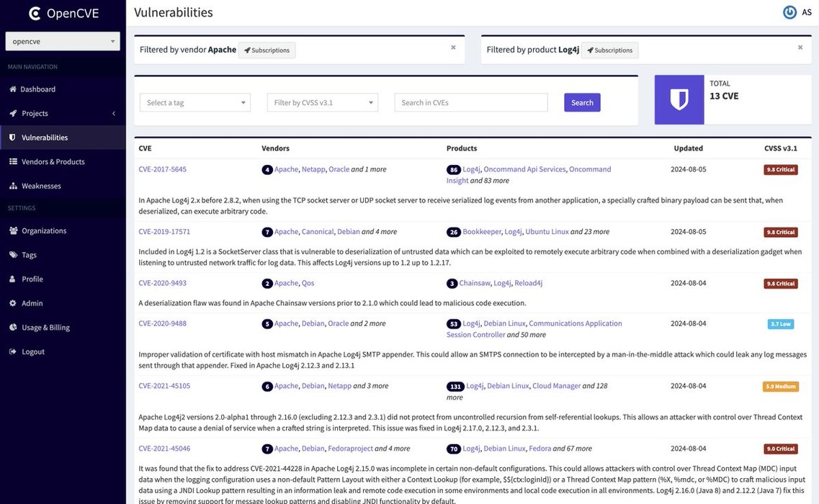Click the Canonical vendor link
The image size is (819, 504).
318,231
